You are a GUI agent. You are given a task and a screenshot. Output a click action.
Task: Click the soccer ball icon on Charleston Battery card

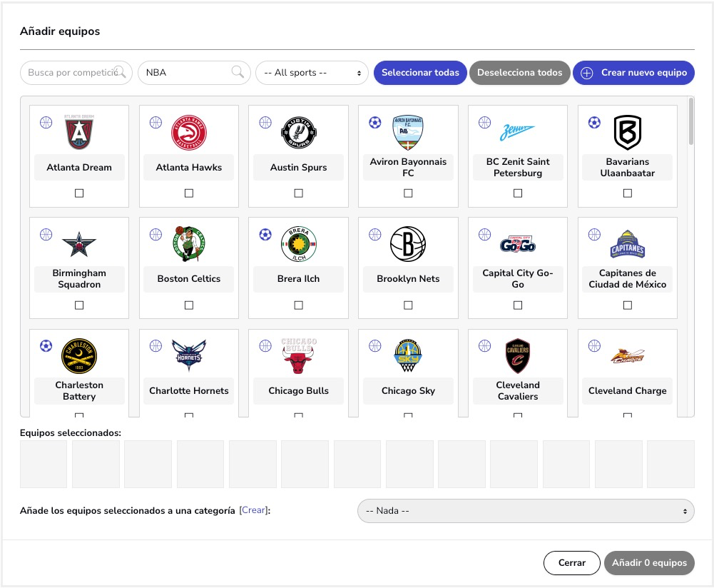coord(46,345)
